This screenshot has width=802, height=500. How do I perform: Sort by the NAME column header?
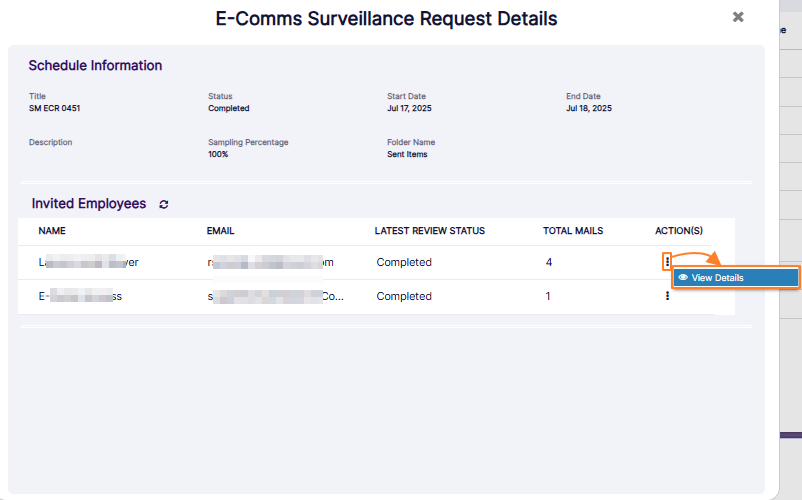pyautogui.click(x=52, y=231)
